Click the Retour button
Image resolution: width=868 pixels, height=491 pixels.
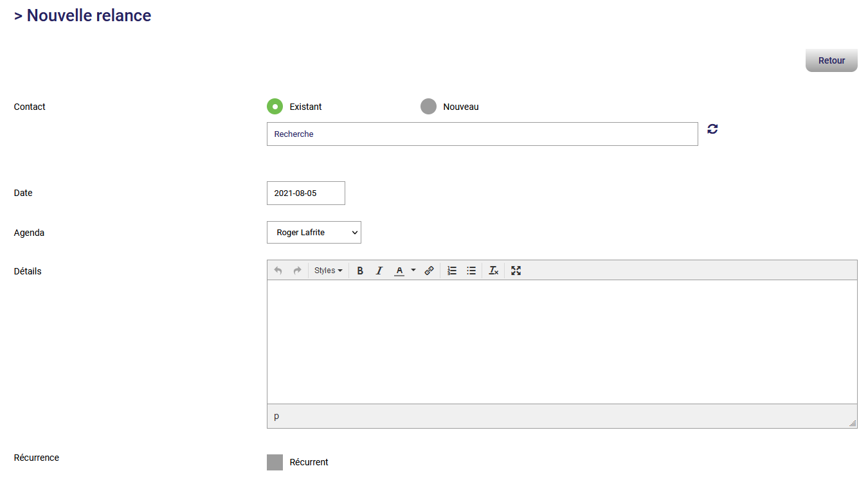pos(831,60)
